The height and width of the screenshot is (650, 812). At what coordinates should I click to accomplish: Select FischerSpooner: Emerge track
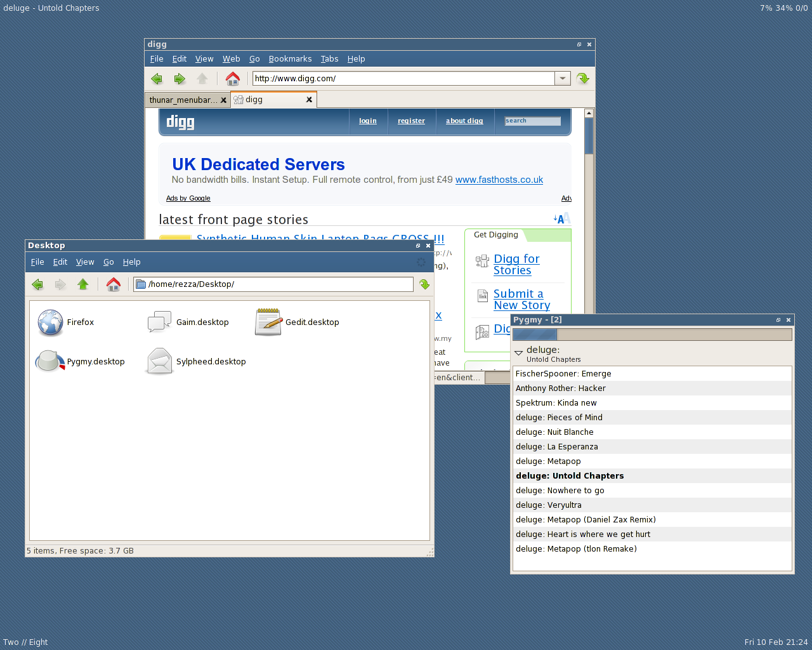click(x=652, y=374)
